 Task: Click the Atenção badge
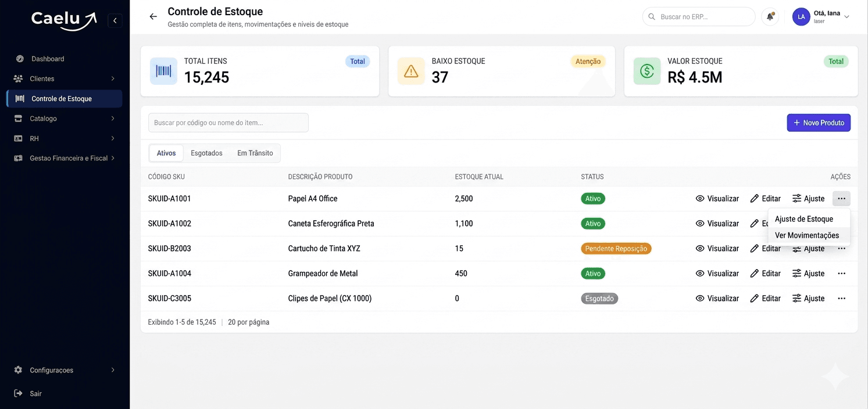pyautogui.click(x=588, y=62)
